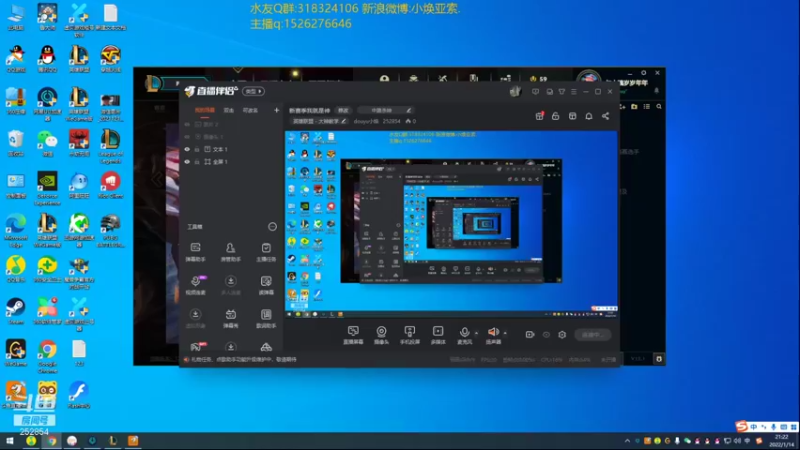Select the first orange scene tab
The width and height of the screenshot is (800, 450).
(205, 110)
